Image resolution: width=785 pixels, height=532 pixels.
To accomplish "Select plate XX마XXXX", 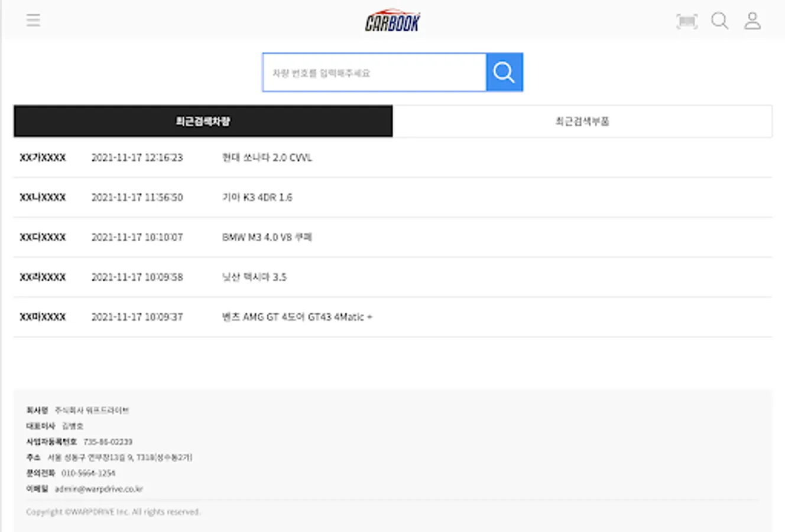I will point(43,317).
